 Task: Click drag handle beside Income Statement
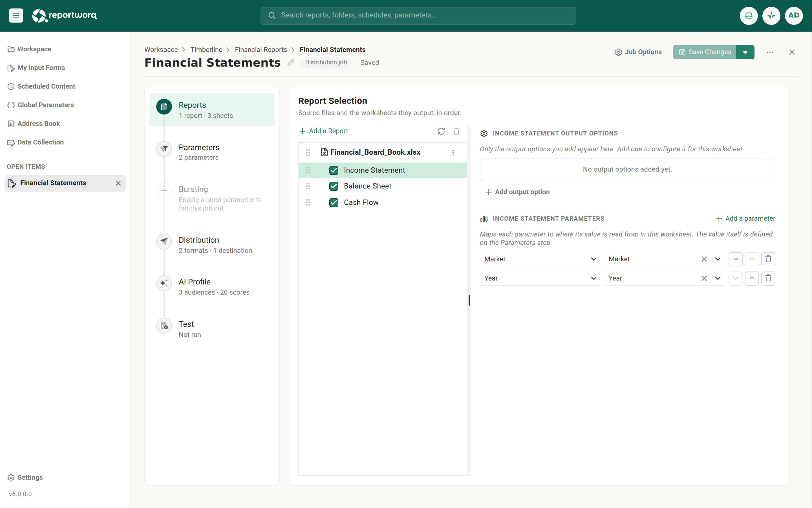click(308, 170)
